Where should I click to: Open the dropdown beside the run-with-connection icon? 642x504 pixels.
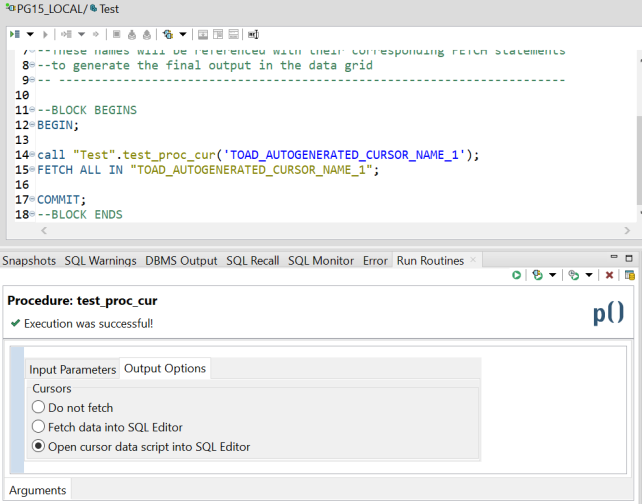point(552,275)
